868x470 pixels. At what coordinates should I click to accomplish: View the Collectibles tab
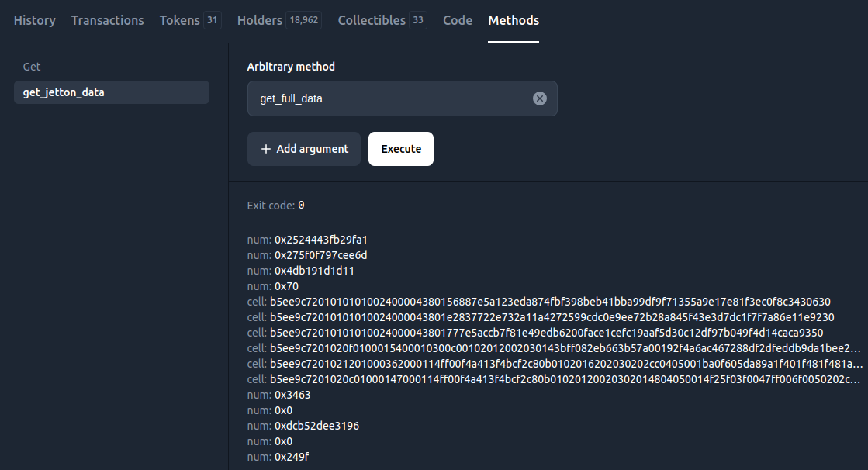click(371, 20)
